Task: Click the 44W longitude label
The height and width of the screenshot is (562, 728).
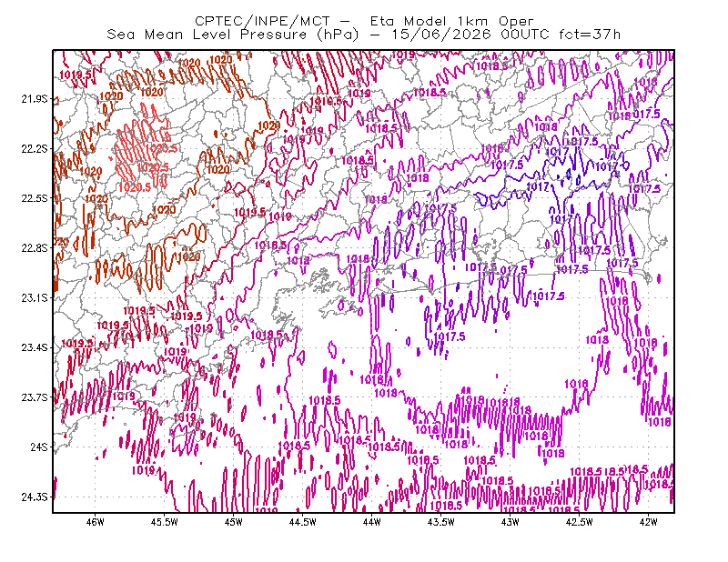Action: click(372, 522)
